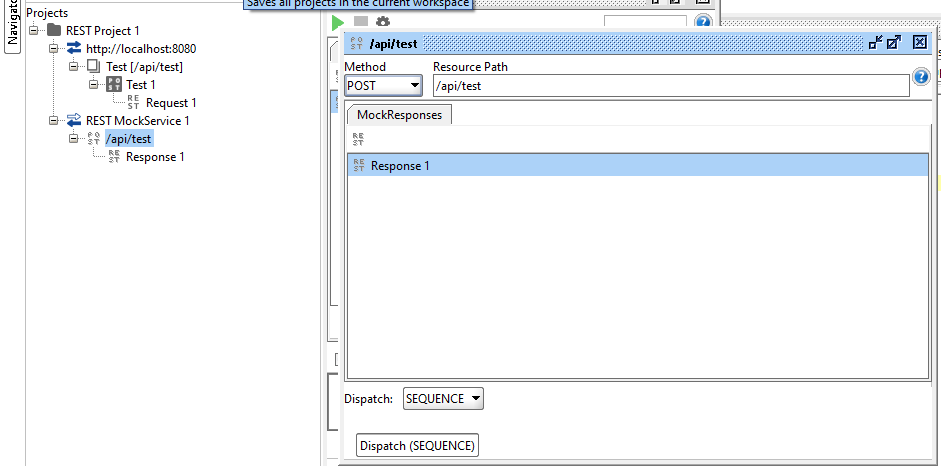
Task: Select the MockResponses tab
Action: pos(399,115)
